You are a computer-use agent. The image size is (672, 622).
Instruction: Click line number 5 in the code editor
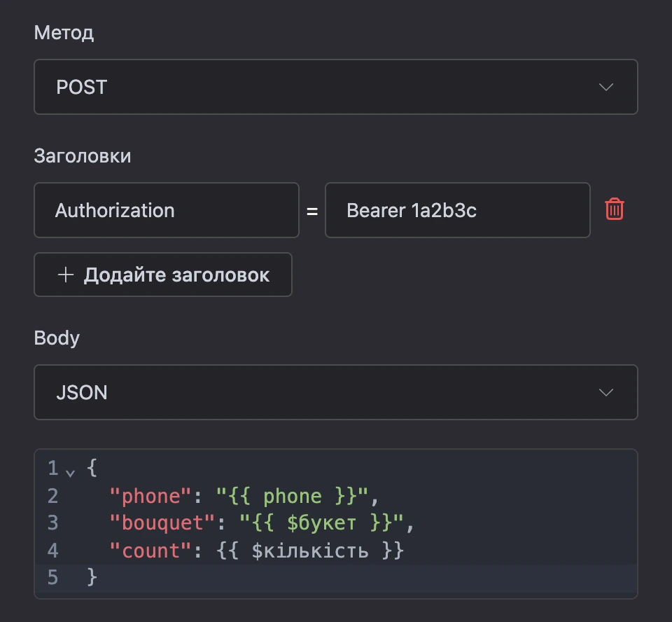click(x=52, y=577)
